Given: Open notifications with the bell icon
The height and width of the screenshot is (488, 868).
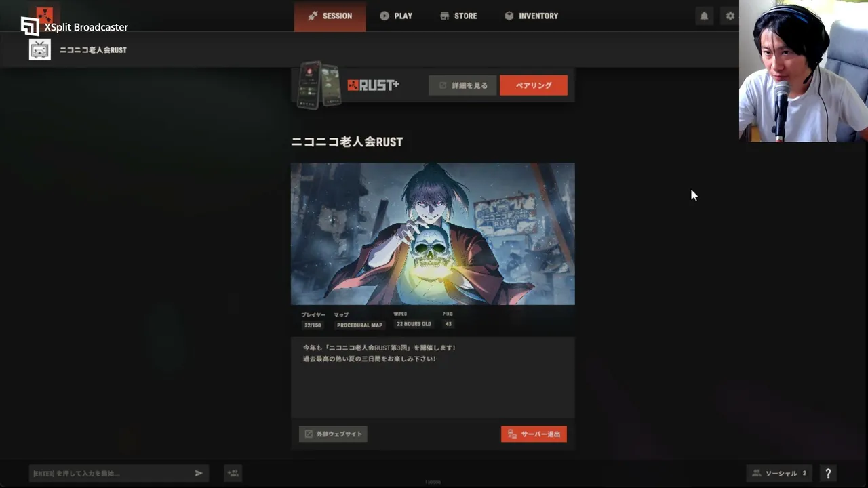Looking at the screenshot, I should [x=704, y=16].
